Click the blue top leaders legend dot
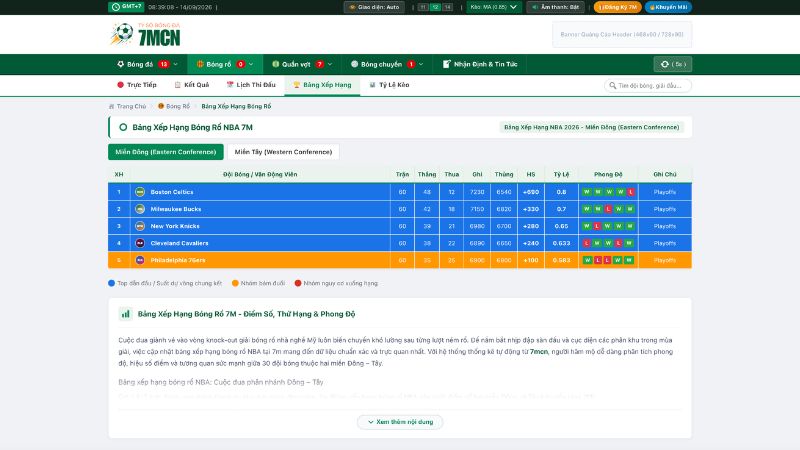 pyautogui.click(x=112, y=283)
